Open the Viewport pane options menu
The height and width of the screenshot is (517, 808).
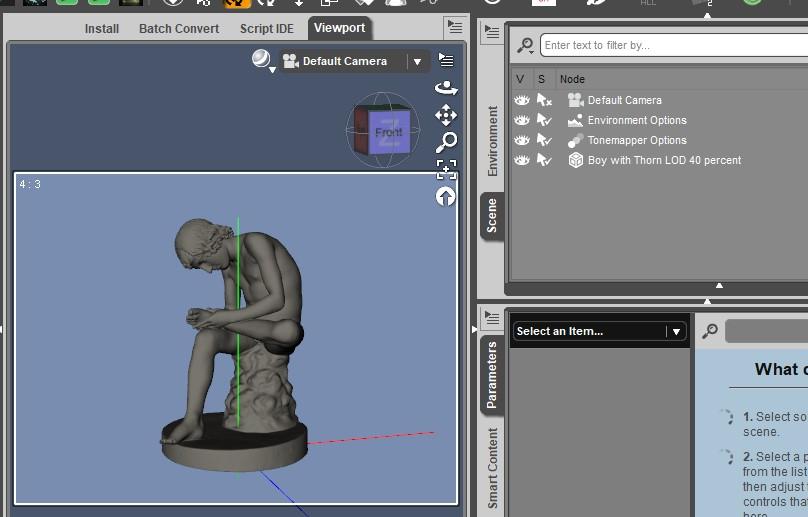(x=454, y=27)
